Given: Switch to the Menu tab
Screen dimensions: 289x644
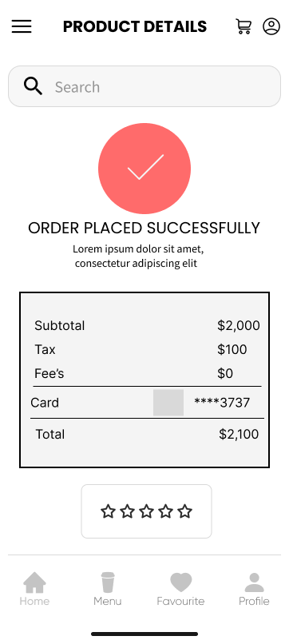Looking at the screenshot, I should pos(108,589).
